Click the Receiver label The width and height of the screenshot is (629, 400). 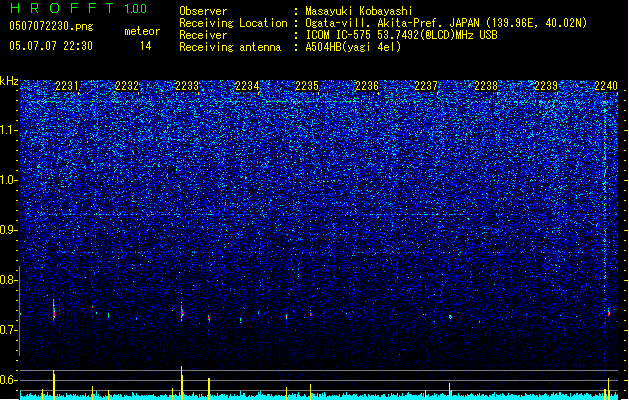(203, 35)
